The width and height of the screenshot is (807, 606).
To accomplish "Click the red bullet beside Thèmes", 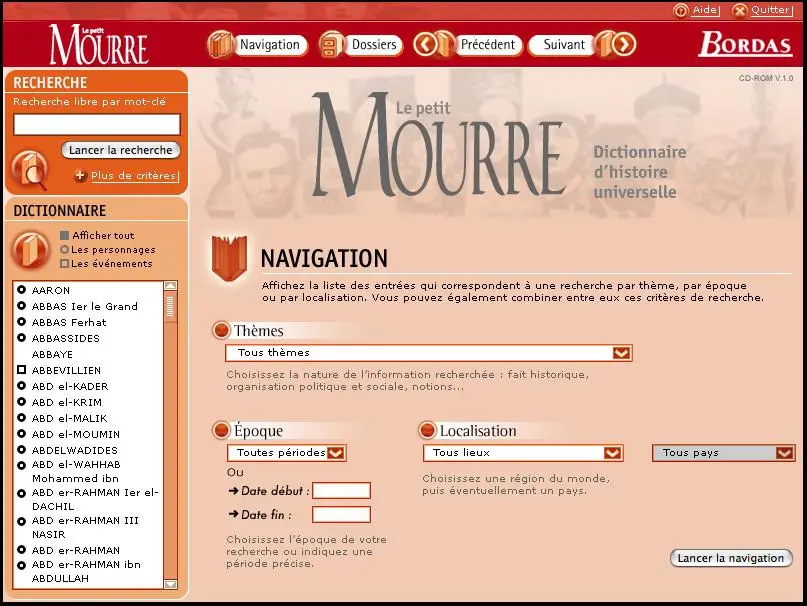I will coord(221,330).
